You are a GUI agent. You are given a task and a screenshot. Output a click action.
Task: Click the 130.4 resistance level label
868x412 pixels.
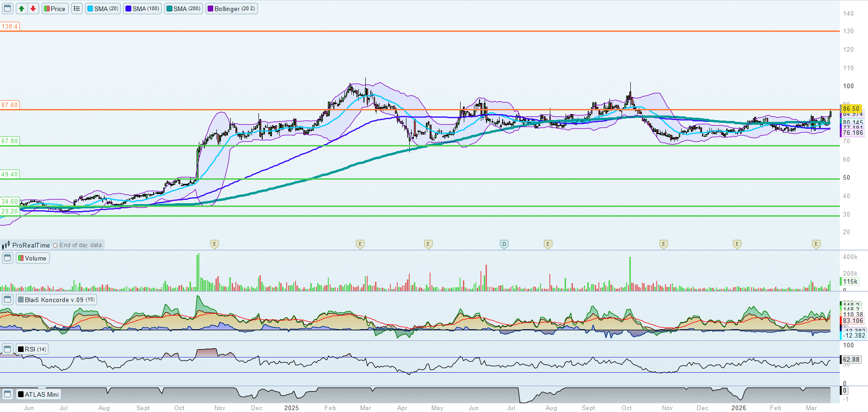point(10,26)
